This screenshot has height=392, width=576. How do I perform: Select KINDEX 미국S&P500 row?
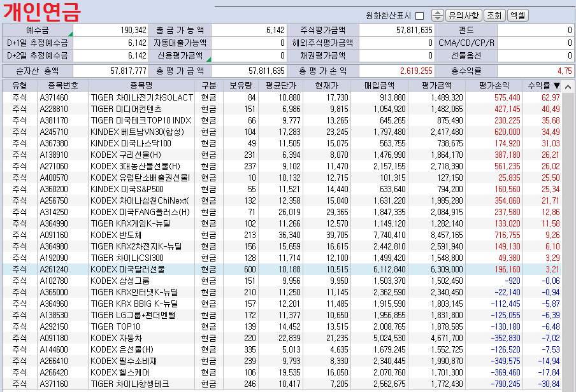(282, 189)
